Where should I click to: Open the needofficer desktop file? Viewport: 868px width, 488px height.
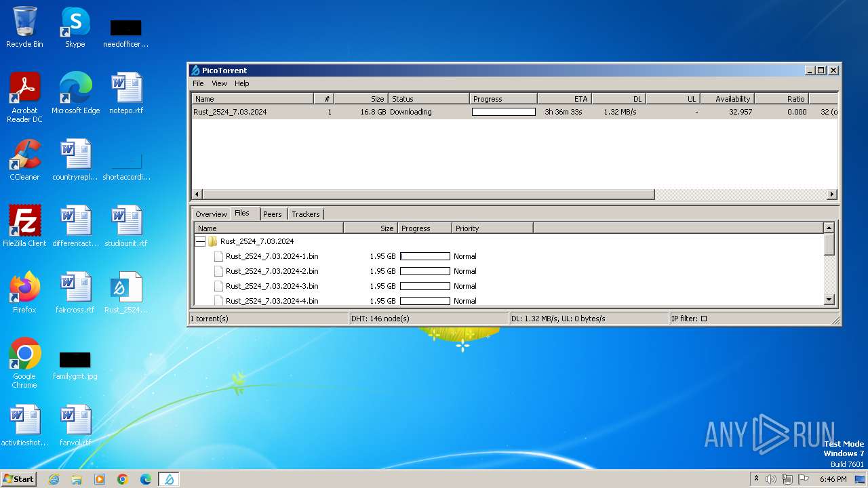pos(126,33)
